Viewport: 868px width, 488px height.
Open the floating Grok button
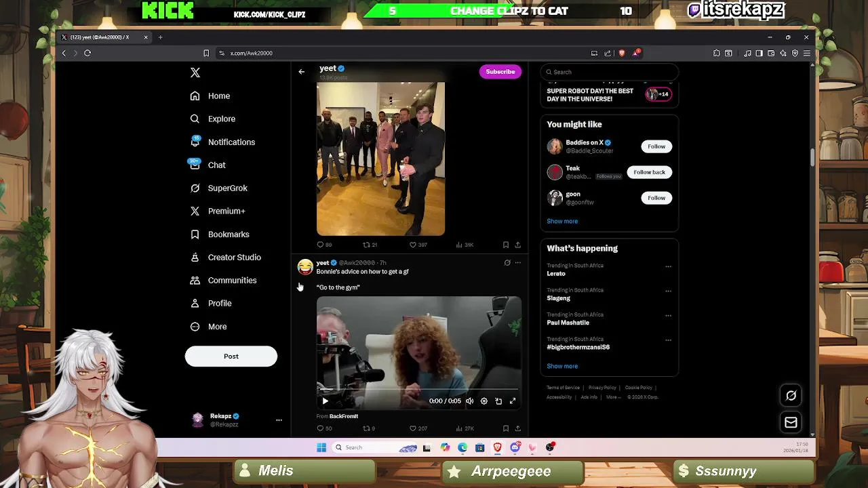coord(791,395)
